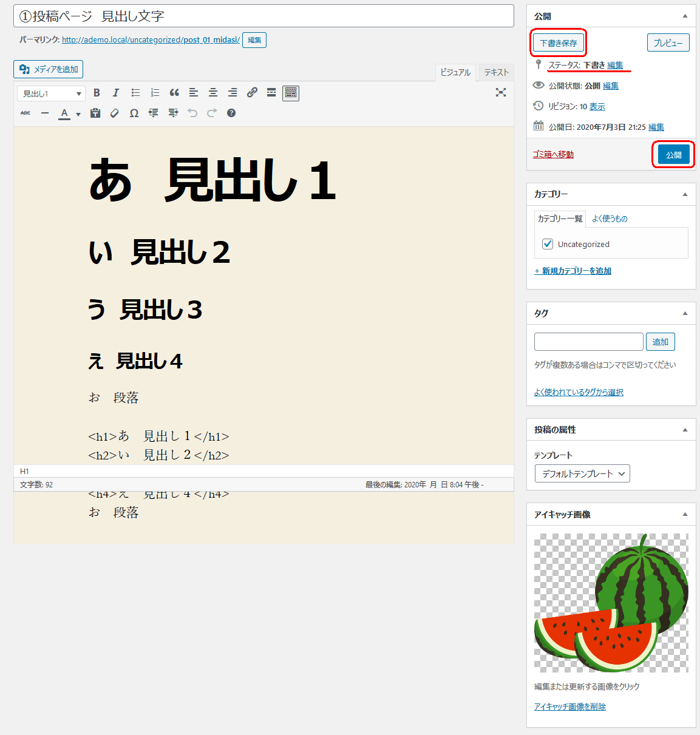
Task: Clear formatting with eraser icon
Action: click(x=115, y=113)
